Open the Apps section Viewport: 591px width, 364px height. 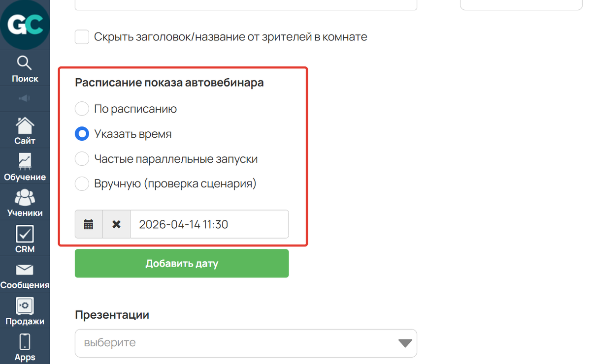tap(25, 345)
